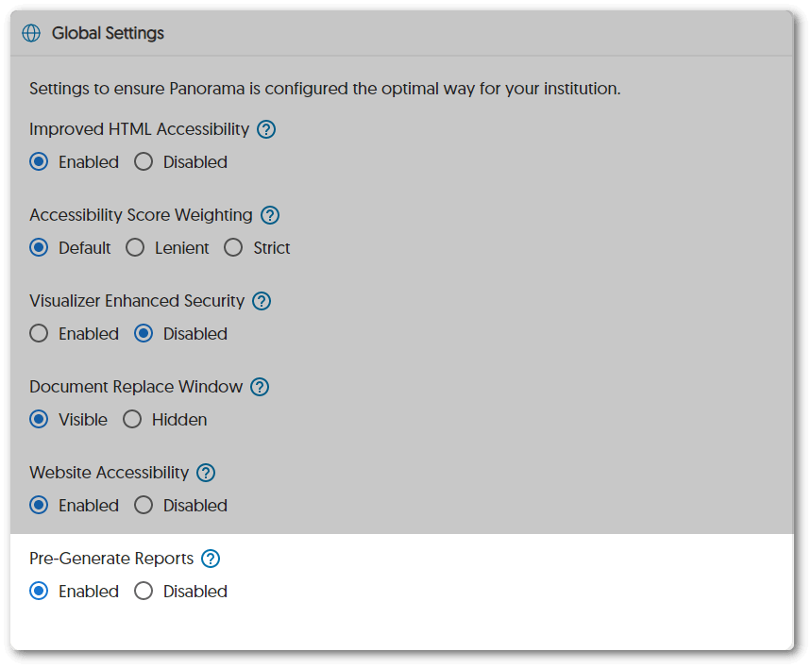This screenshot has width=812, height=668.
Task: Open Website Accessibility help icon
Action: pos(206,473)
